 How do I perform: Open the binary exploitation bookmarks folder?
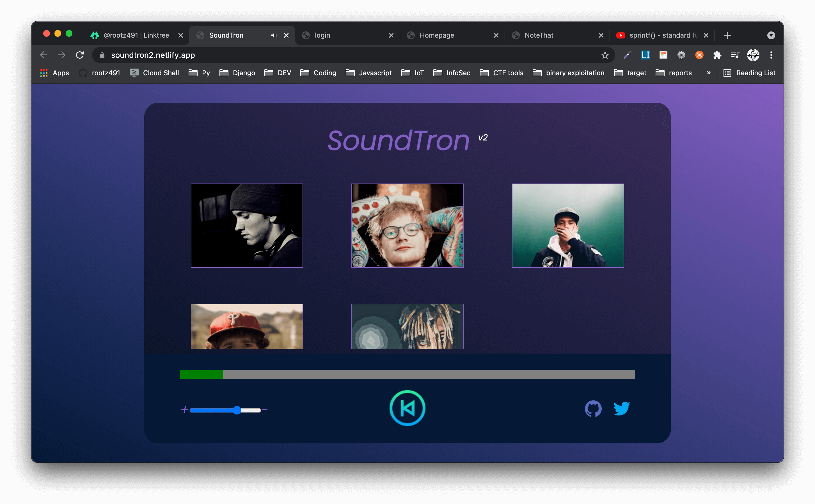[568, 73]
